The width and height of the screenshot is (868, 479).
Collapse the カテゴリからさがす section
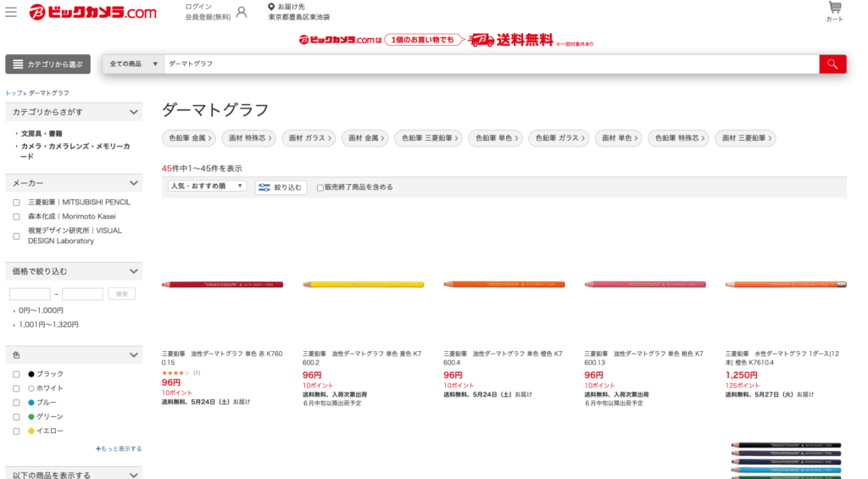click(x=74, y=112)
